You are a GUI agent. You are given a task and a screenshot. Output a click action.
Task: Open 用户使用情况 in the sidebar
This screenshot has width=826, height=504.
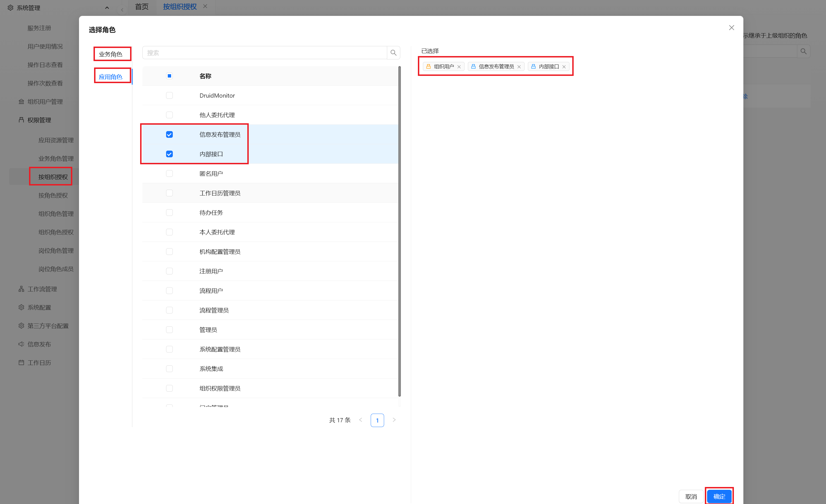[x=45, y=46]
